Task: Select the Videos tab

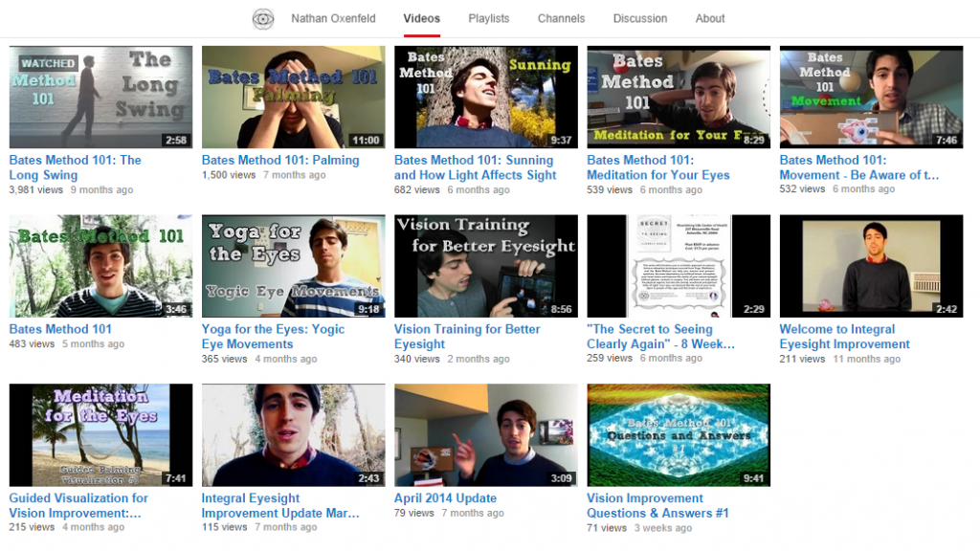Action: click(x=422, y=18)
